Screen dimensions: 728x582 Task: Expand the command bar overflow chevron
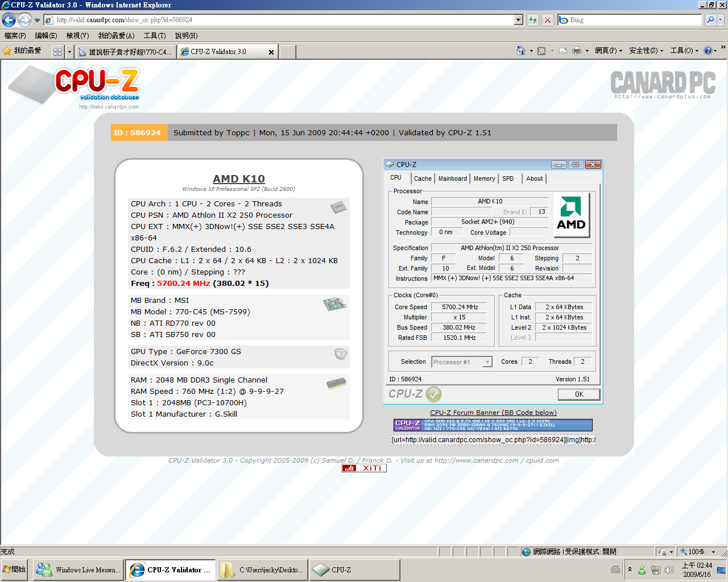click(x=723, y=48)
